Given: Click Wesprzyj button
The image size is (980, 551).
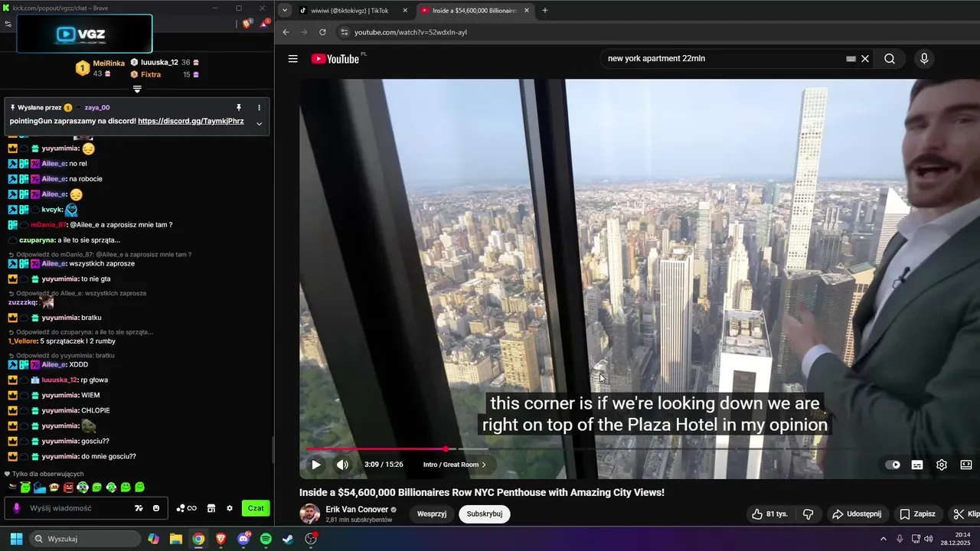Looking at the screenshot, I should tap(432, 514).
